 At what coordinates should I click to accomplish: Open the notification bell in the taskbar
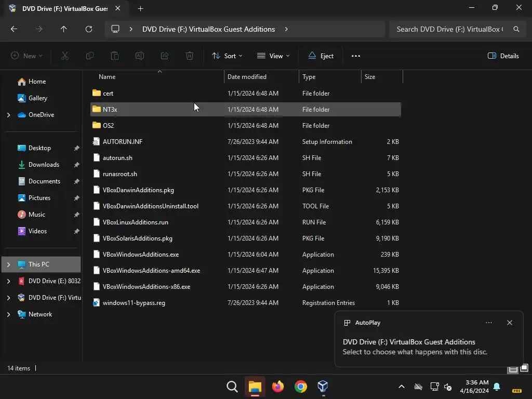point(497,387)
